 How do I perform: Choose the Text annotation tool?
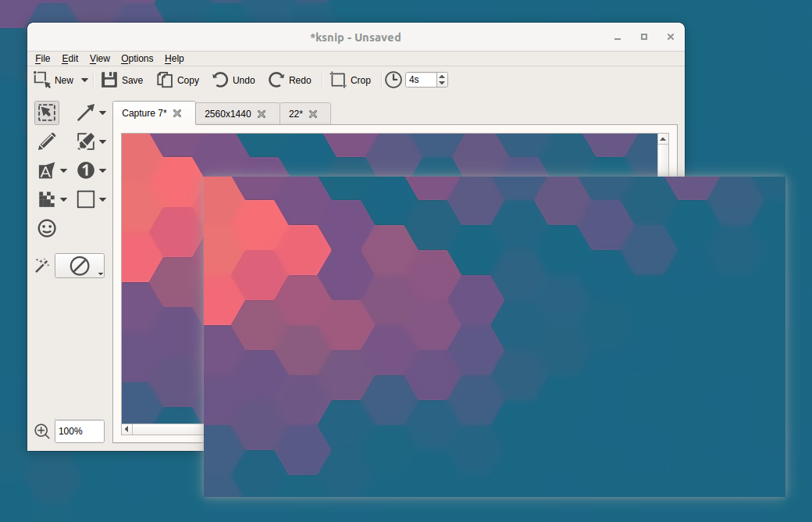click(x=47, y=170)
